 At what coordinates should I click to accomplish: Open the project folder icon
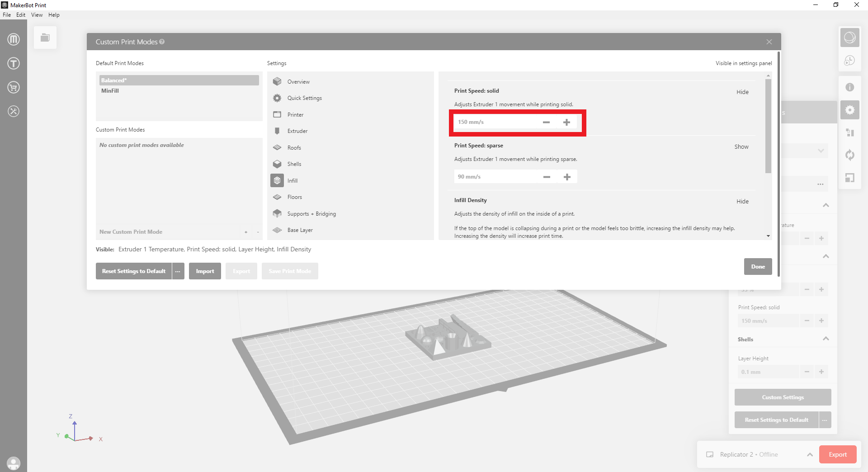(45, 38)
